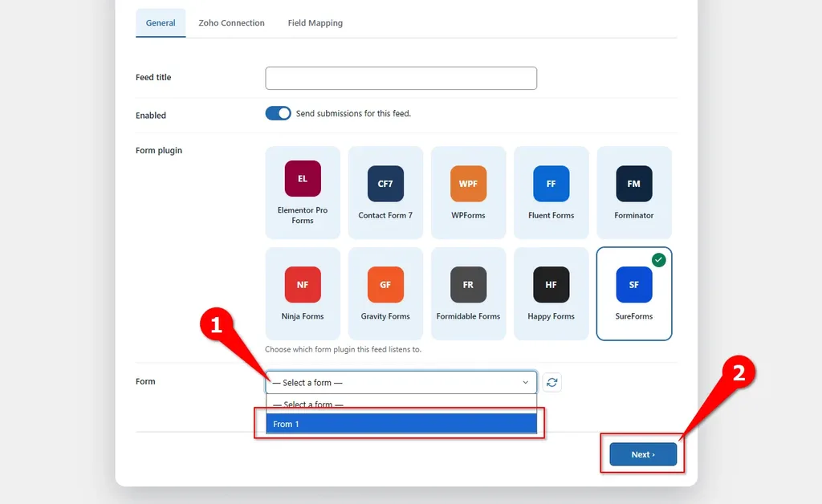
Task: Choose the From 1 option
Action: click(401, 424)
